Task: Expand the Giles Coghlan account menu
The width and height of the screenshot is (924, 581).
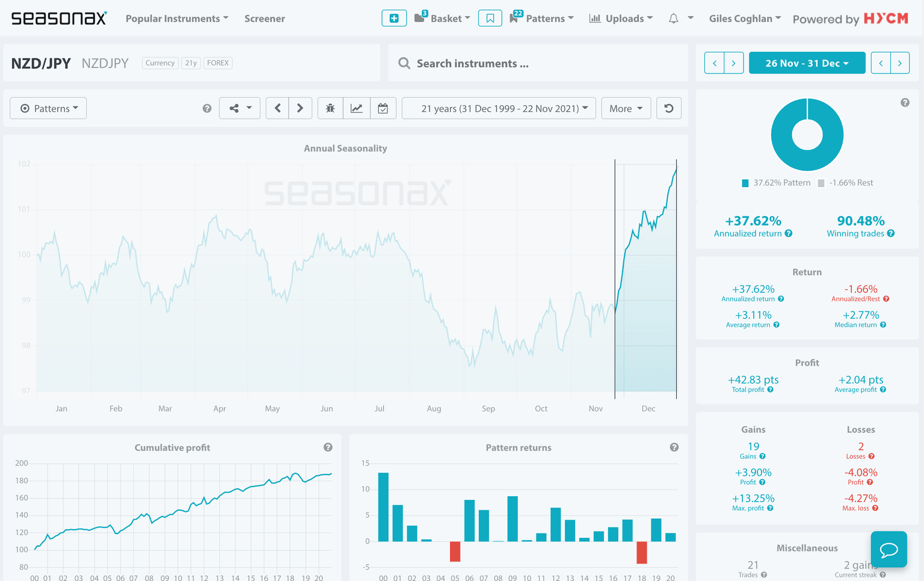Action: 745,19
